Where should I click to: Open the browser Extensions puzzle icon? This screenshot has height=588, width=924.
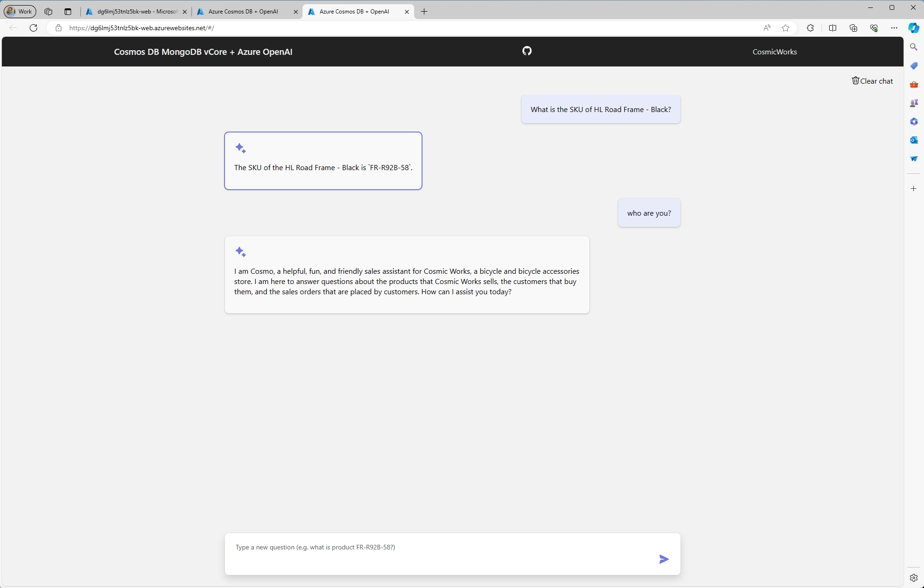(x=810, y=28)
